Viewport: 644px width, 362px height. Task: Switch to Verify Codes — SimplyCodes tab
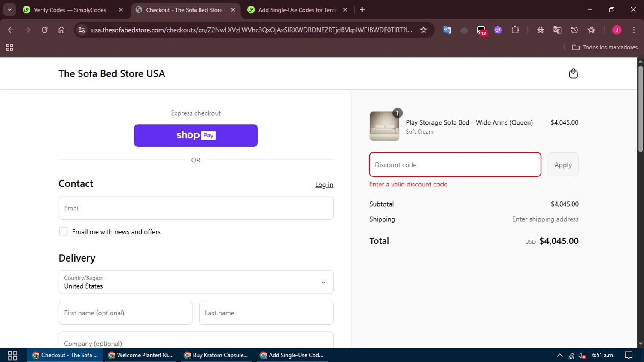tap(70, 9)
